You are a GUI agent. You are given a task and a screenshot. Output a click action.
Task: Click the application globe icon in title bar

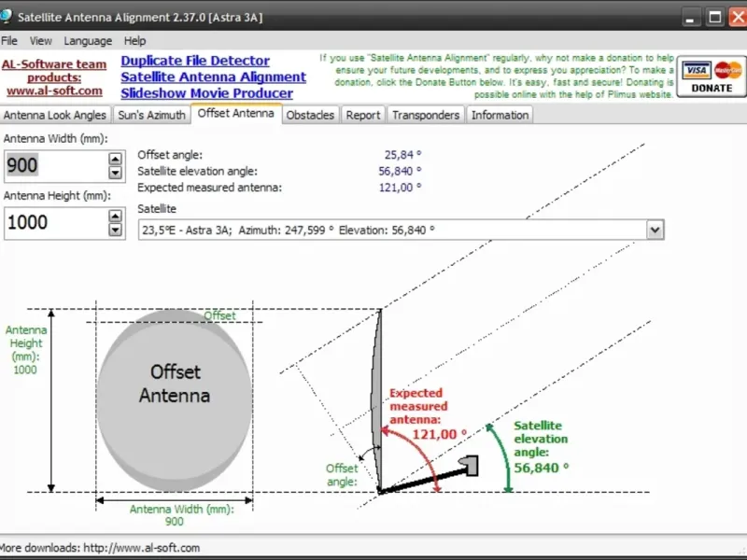click(x=6, y=16)
